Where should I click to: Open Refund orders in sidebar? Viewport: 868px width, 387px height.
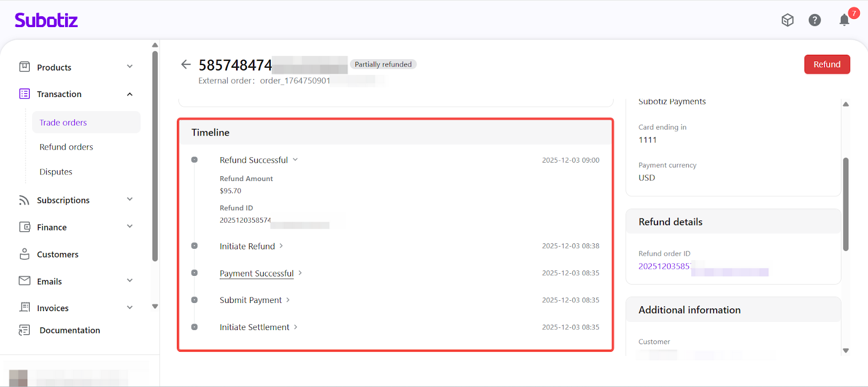click(66, 147)
